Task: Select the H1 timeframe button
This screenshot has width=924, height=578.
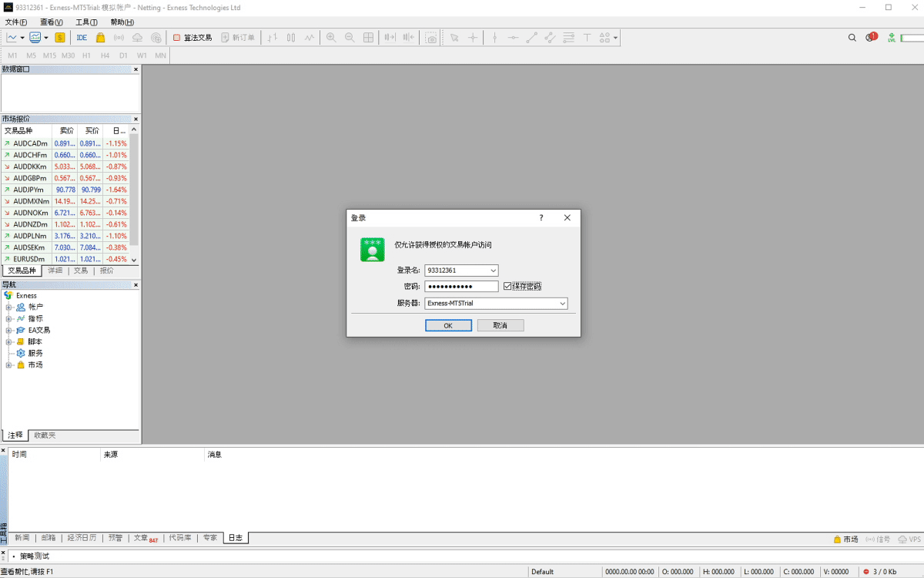Action: (x=86, y=55)
